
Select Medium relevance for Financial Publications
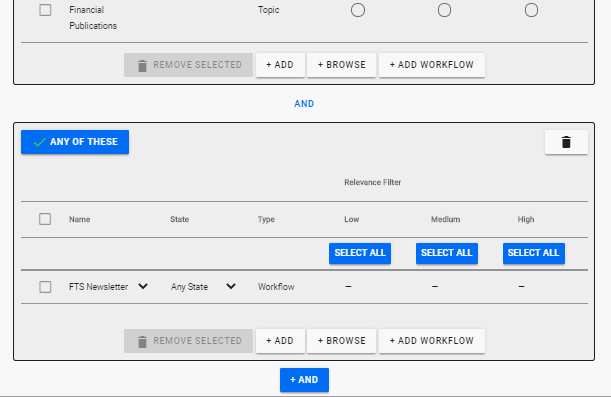444,10
